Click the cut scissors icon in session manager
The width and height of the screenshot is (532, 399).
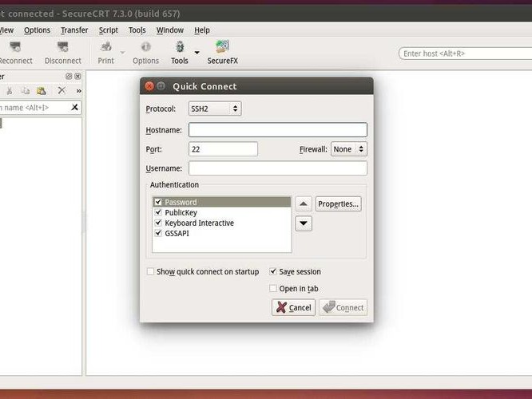[x=10, y=90]
